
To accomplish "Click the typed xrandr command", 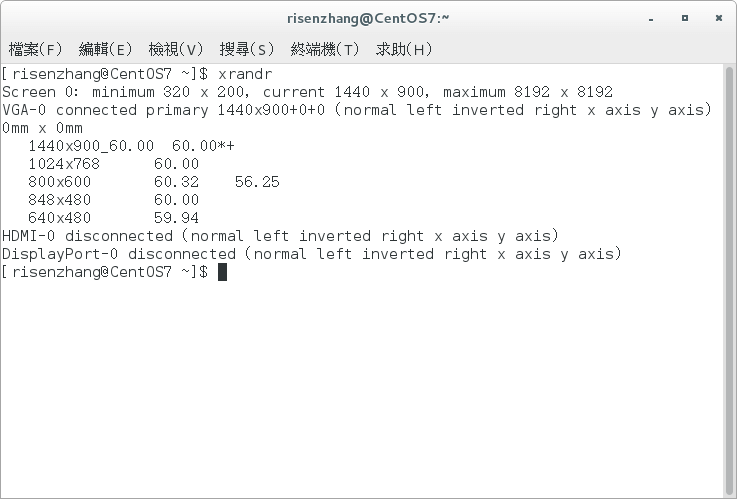I will click(x=244, y=74).
